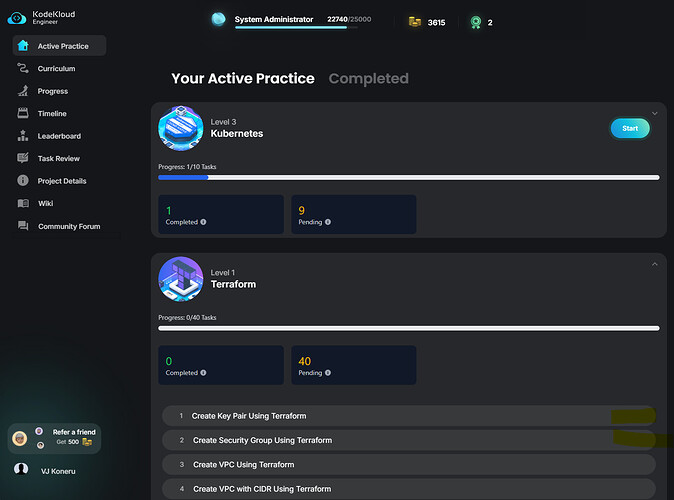This screenshot has width=674, height=500.
Task: Click the Project Details info icon
Action: [23, 180]
